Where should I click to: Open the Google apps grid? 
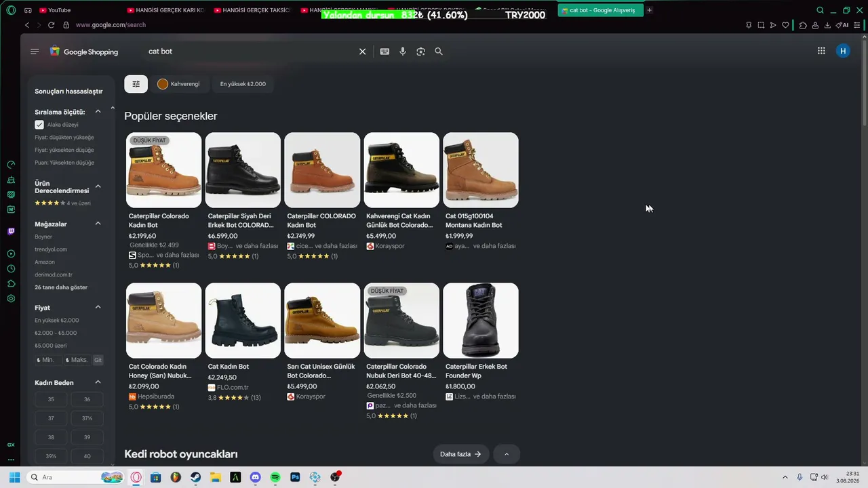[821, 51]
